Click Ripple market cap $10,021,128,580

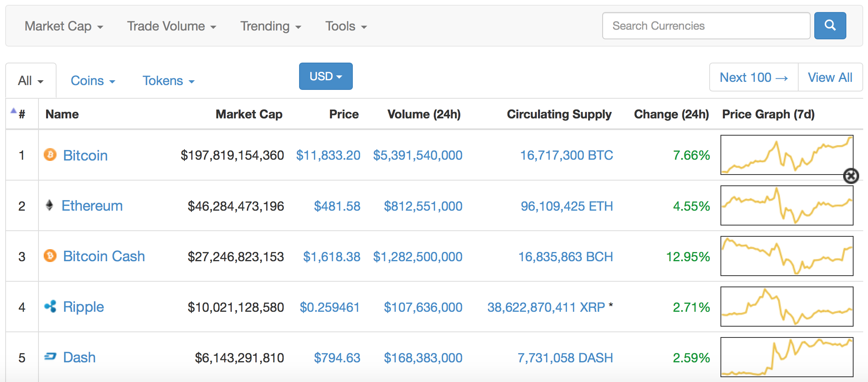tap(236, 307)
